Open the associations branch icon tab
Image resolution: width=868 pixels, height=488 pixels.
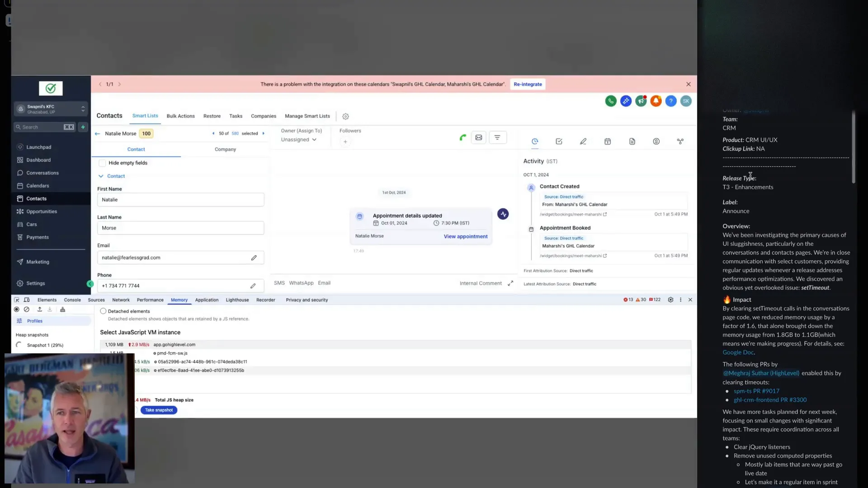pos(680,141)
